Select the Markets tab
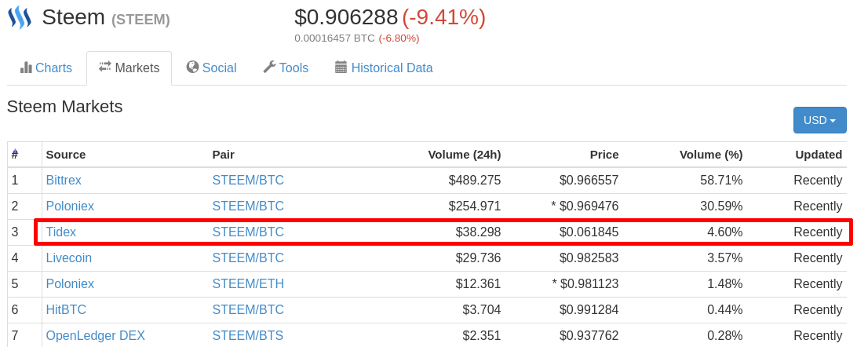This screenshot has width=868, height=347. point(129,68)
